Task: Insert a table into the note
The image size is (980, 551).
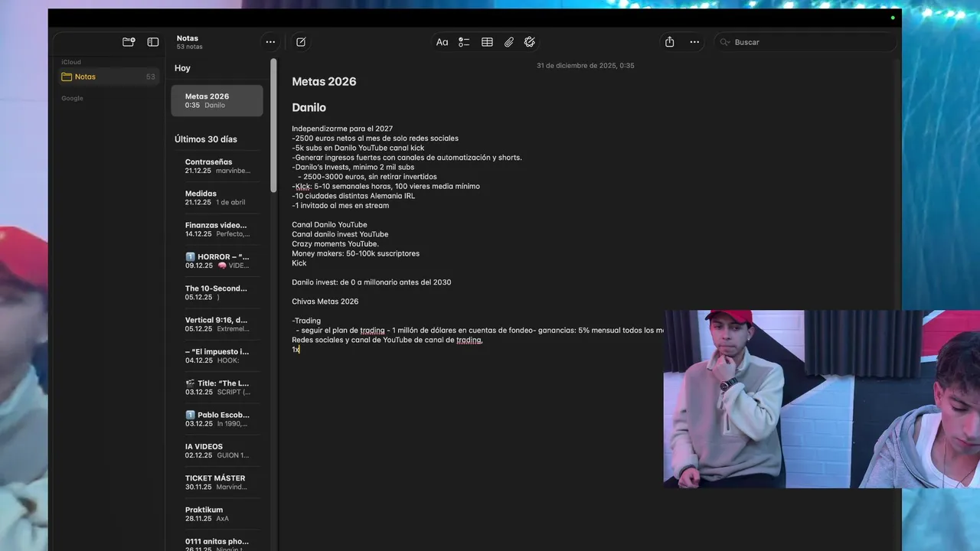Action: pyautogui.click(x=487, y=42)
